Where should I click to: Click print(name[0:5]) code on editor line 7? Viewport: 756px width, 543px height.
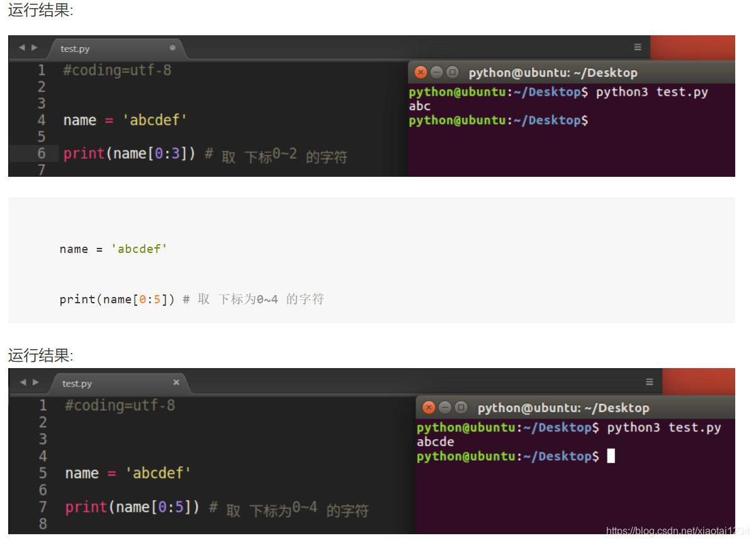(133, 507)
